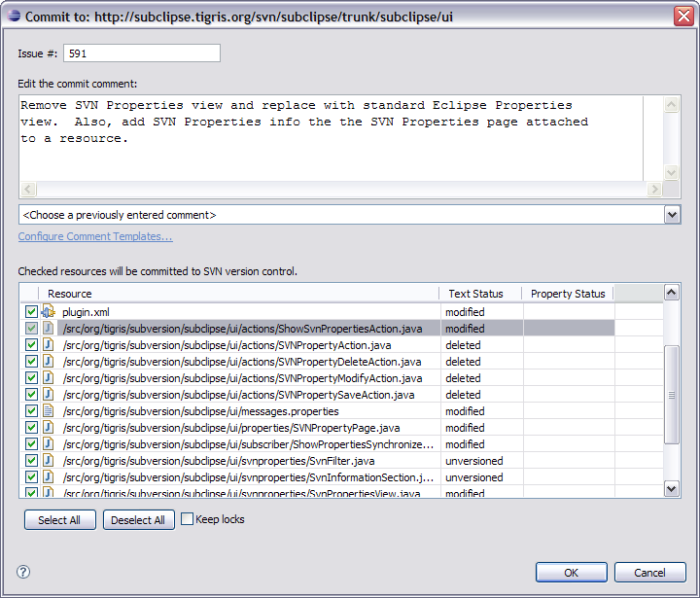Image resolution: width=700 pixels, height=598 pixels.
Task: Click Java icon for ShowSvnPropertiesAction.java
Action: click(49, 329)
